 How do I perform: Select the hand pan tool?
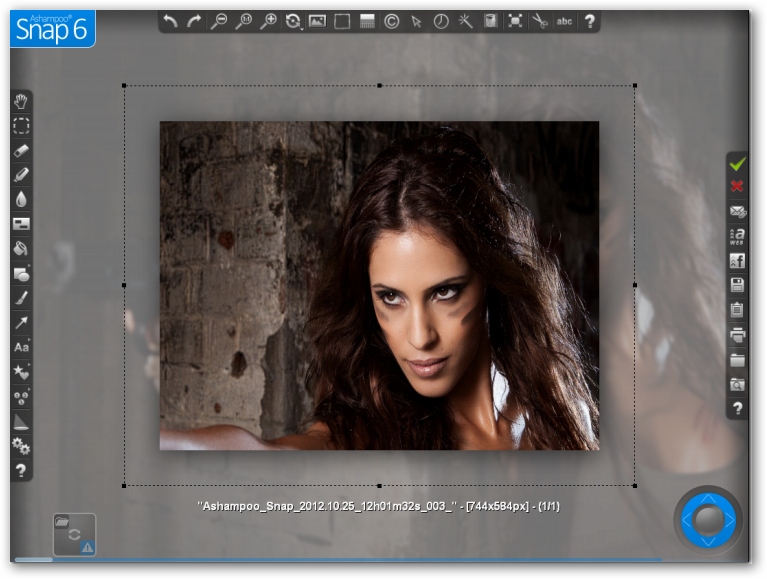(21, 102)
